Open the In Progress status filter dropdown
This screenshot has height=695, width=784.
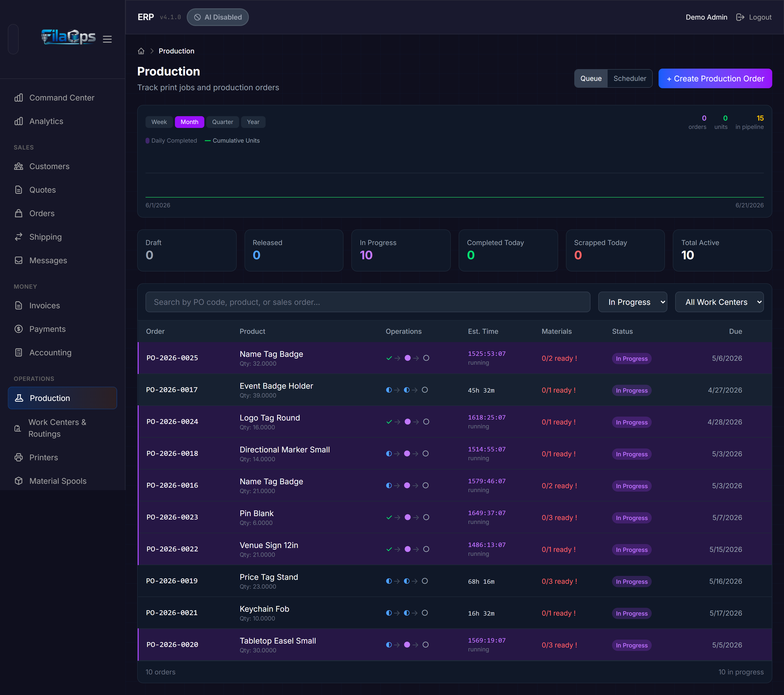(633, 302)
